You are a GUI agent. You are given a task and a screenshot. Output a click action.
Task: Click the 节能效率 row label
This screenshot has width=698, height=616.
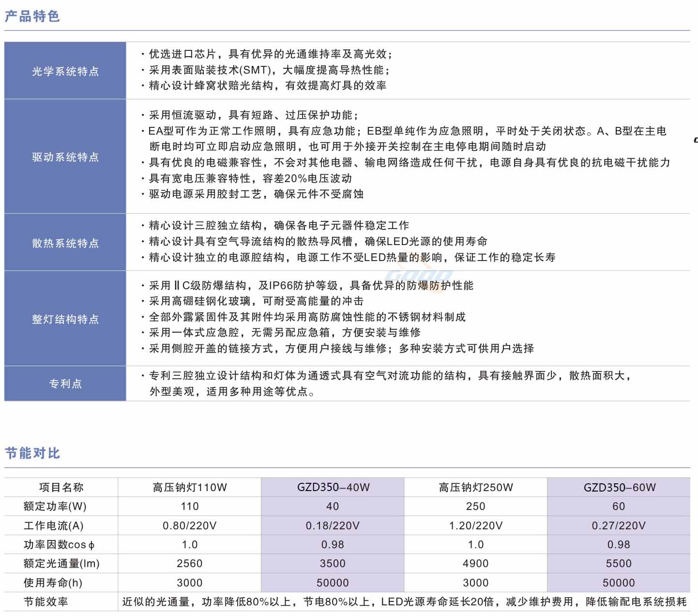pyautogui.click(x=46, y=602)
